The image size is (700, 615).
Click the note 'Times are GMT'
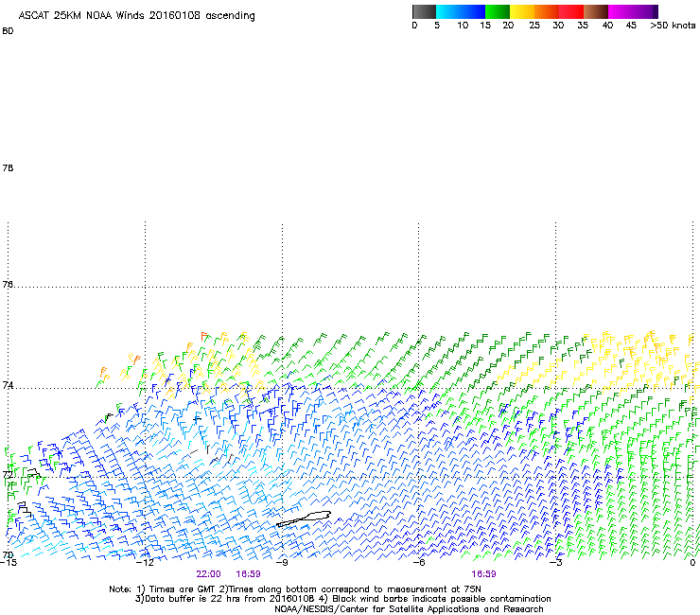[176, 589]
